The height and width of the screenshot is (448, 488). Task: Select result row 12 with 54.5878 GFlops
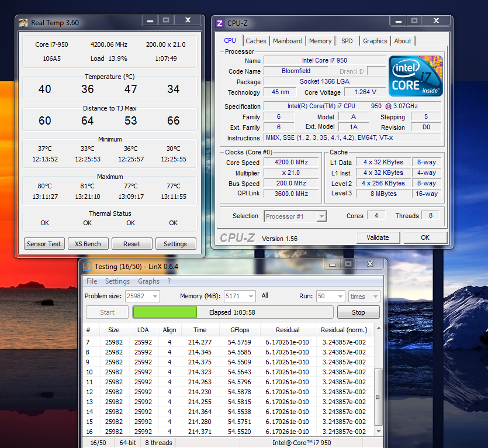(228, 392)
